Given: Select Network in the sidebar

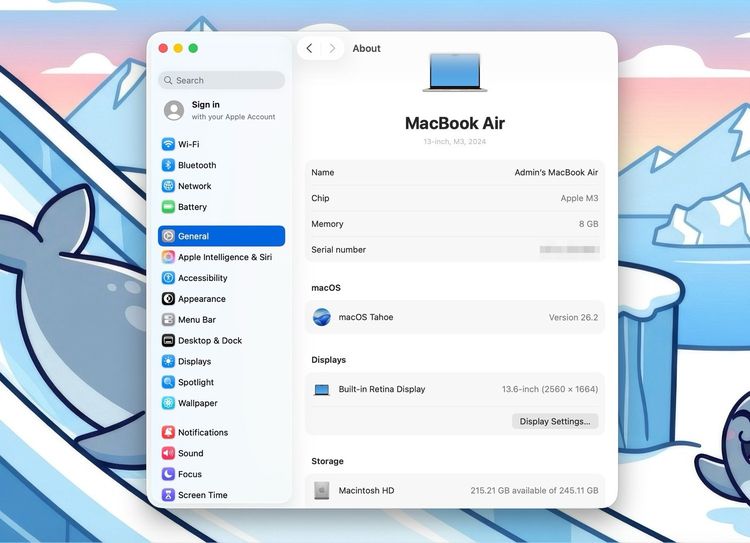Looking at the screenshot, I should coord(221,186).
